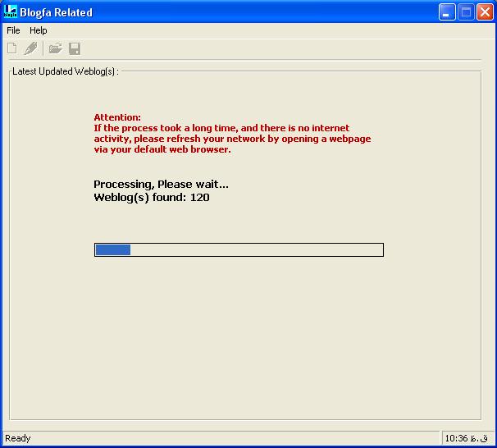The image size is (497, 448).
Task: Click the New document toolbar icon
Action: [12, 48]
